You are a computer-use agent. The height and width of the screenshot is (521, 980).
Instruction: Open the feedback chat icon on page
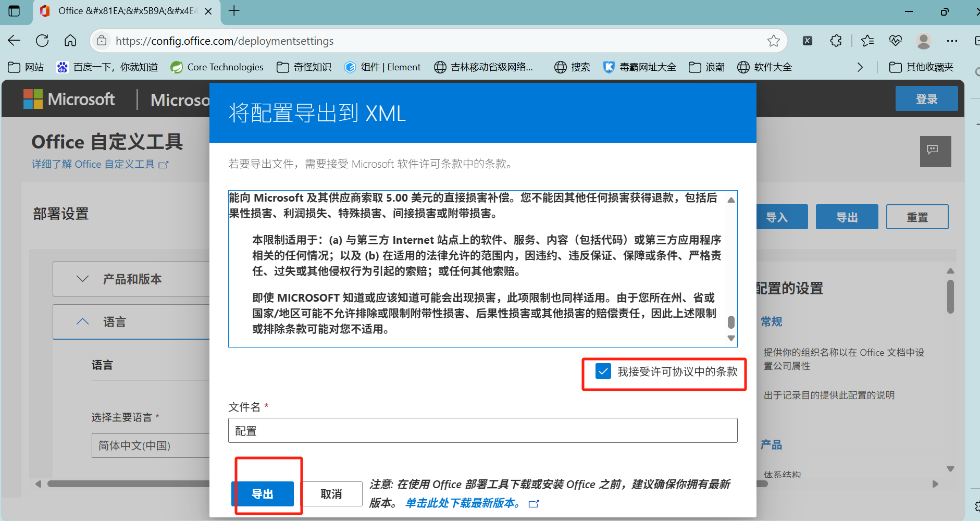(935, 151)
